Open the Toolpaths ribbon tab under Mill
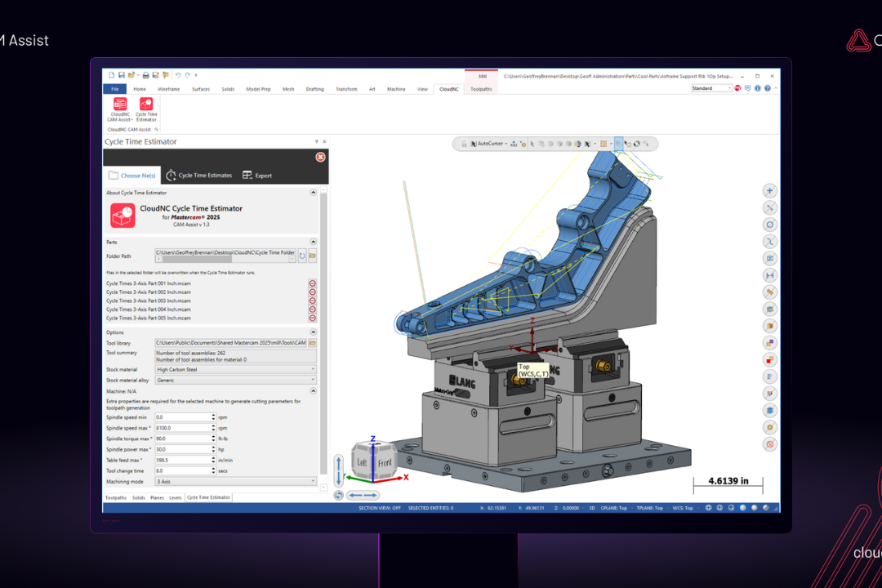This screenshot has height=588, width=882. [x=481, y=89]
